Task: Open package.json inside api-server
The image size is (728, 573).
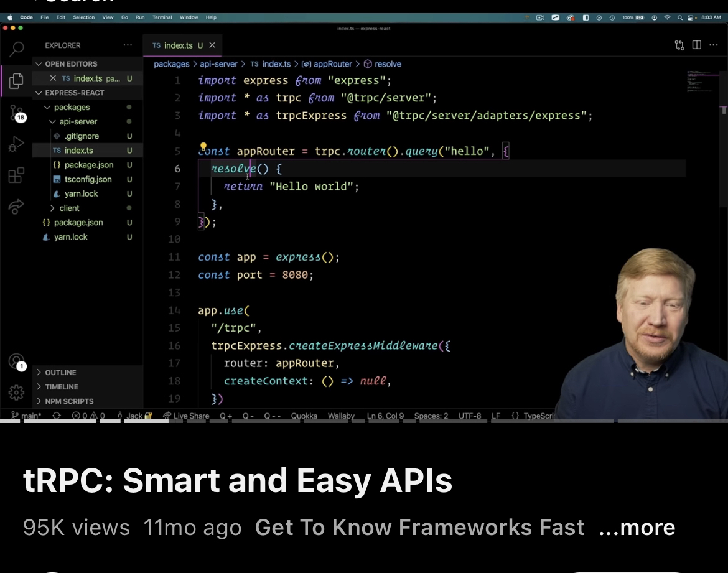Action: pos(87,164)
